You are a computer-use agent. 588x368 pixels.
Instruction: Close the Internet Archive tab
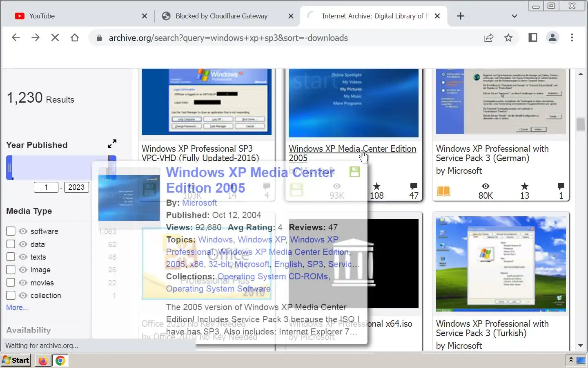(x=437, y=16)
